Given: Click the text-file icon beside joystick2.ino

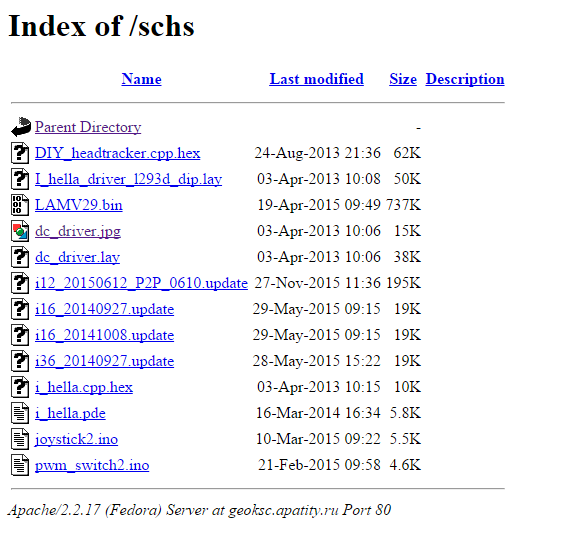Looking at the screenshot, I should click(x=20, y=439).
